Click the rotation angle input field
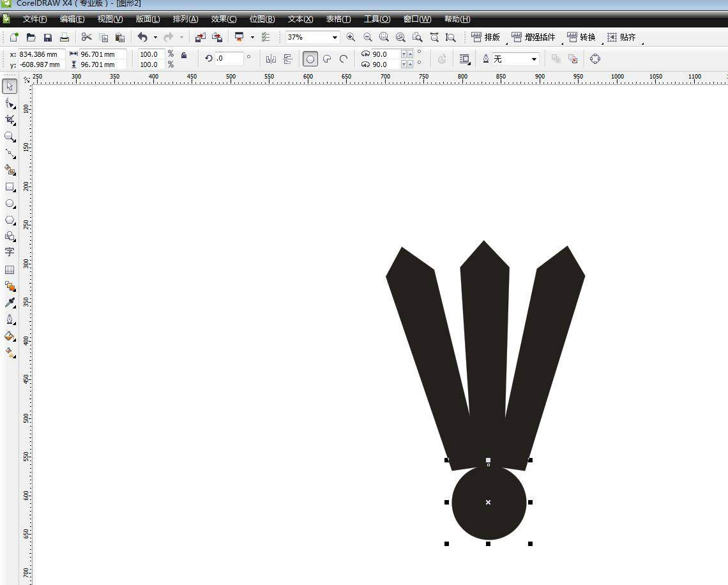This screenshot has width=728, height=585. 229,59
